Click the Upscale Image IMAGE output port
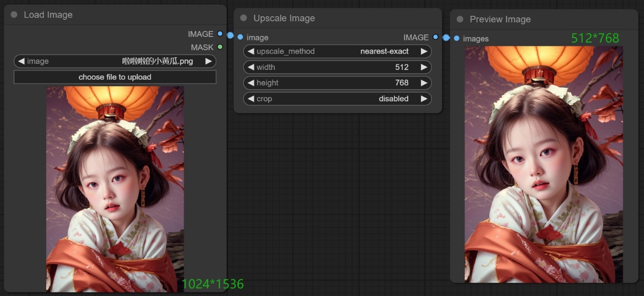644x296 pixels. (435, 37)
